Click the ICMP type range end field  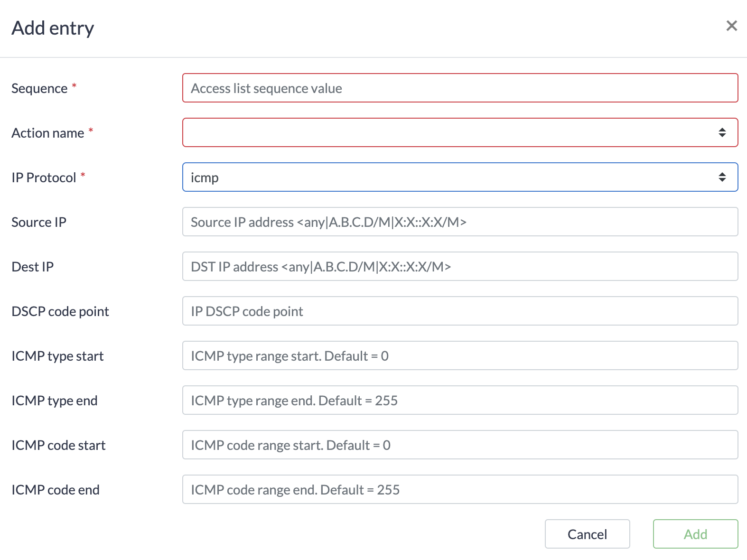[459, 401]
